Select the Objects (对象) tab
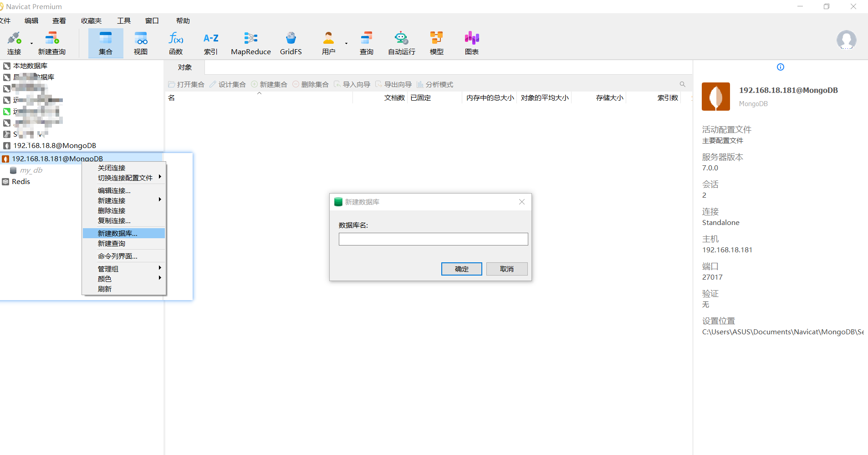The image size is (868, 455). [184, 67]
